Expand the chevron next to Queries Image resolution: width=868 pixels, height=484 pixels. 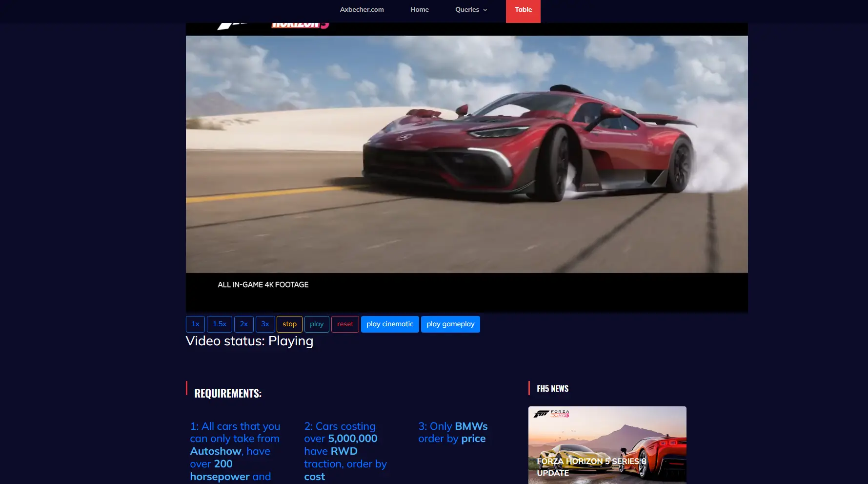(484, 10)
